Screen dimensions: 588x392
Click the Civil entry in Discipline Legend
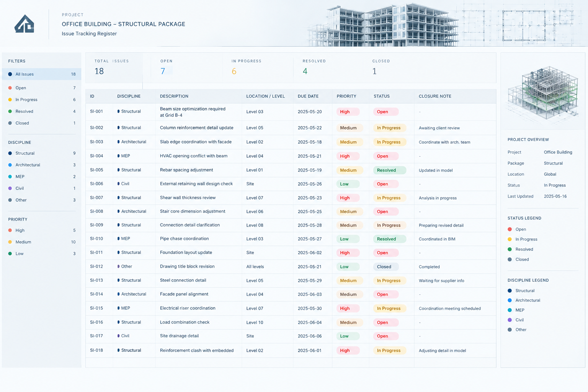(516, 320)
